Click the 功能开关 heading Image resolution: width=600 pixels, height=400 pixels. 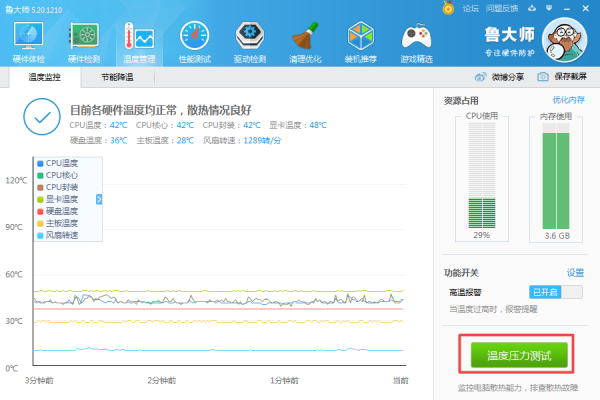pyautogui.click(x=461, y=273)
